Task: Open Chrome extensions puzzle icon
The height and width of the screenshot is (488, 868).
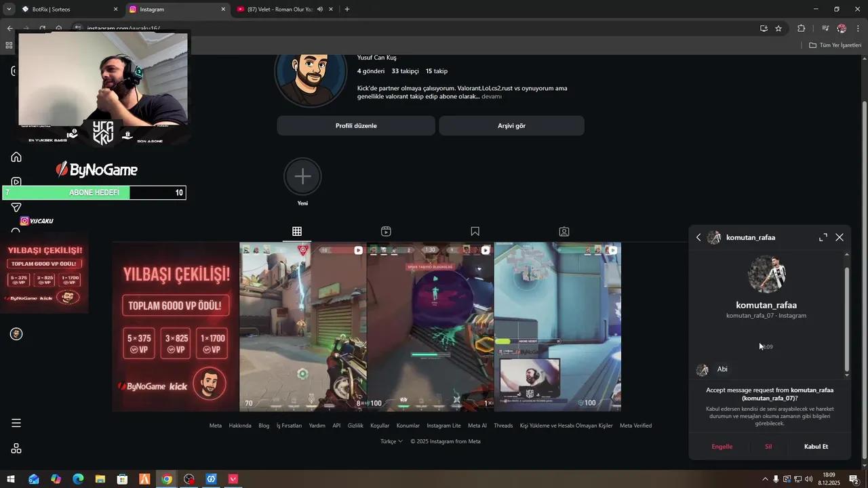Action: [x=802, y=28]
